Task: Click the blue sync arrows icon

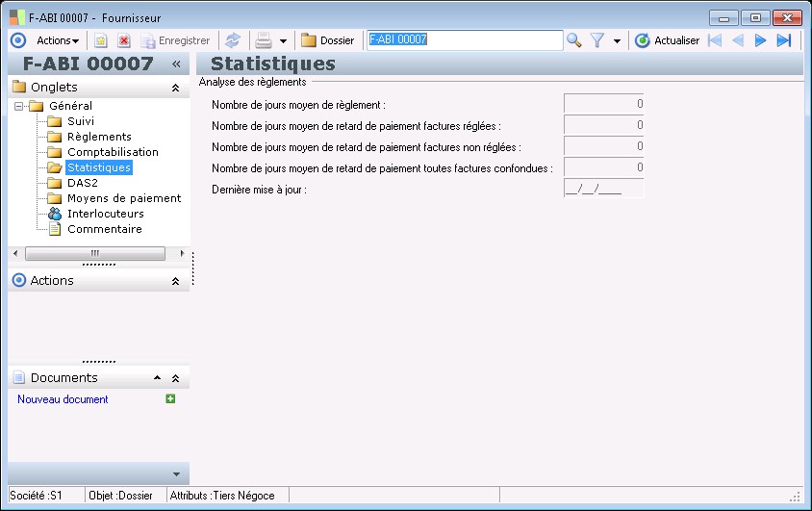Action: point(233,40)
